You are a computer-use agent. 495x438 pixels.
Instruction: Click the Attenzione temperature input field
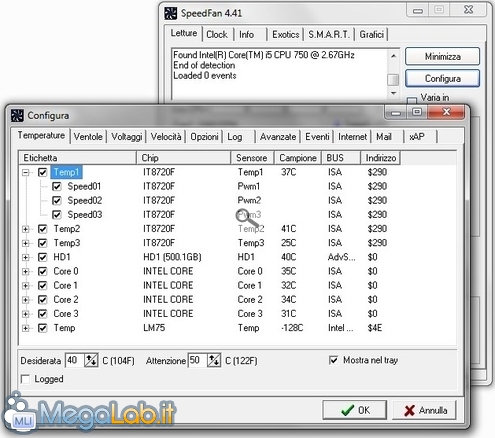tap(198, 360)
